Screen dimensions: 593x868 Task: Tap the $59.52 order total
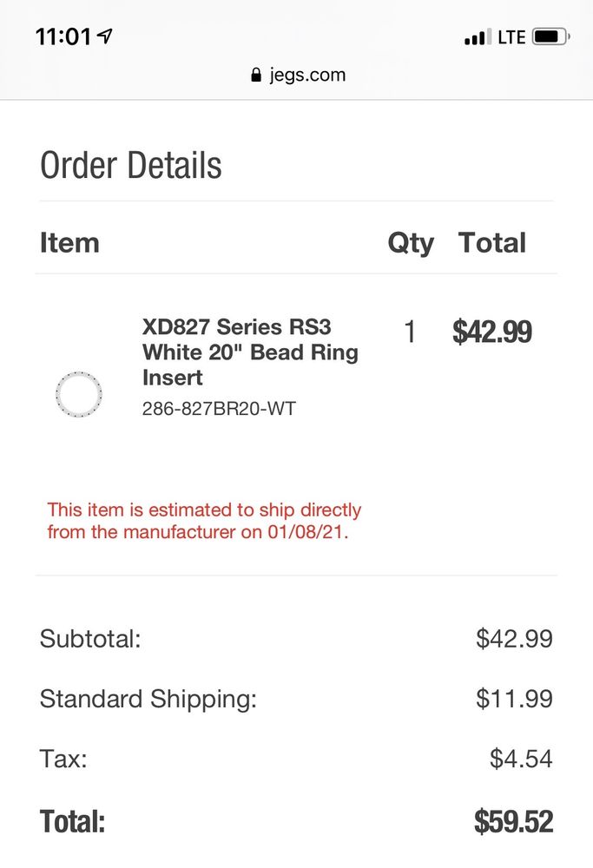[x=513, y=821]
